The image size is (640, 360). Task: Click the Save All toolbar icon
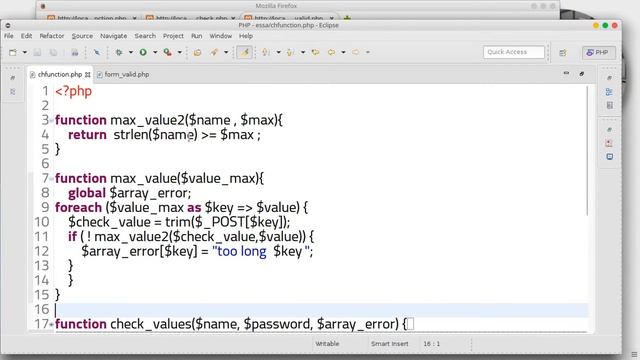pyautogui.click(x=53, y=52)
